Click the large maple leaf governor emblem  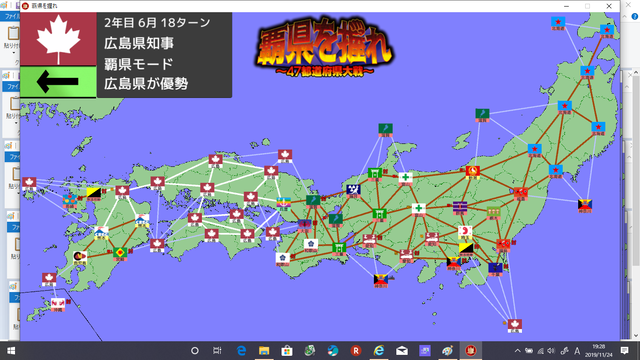point(58,39)
